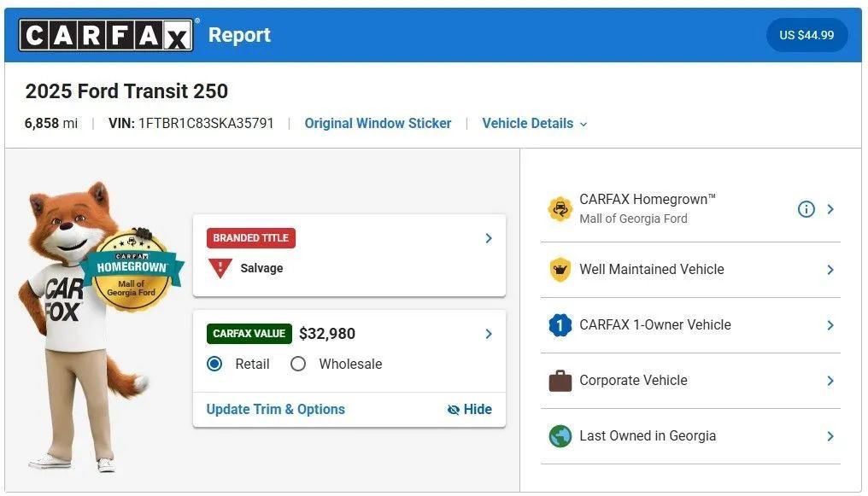Image resolution: width=868 pixels, height=496 pixels.
Task: Expand the CARFAX 1-Owner Vehicle row chevron
Action: (830, 325)
